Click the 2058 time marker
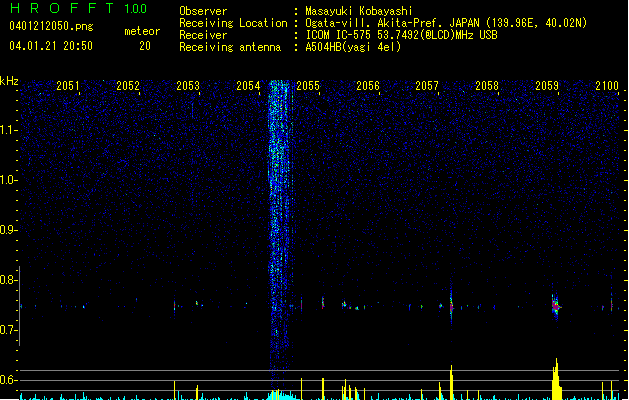Screen dimensions: 629x400 pos(487,86)
